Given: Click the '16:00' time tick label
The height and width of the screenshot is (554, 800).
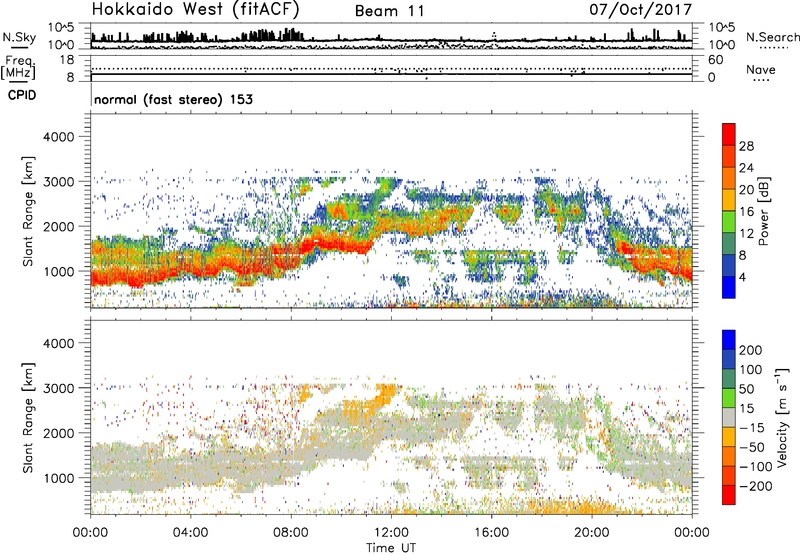Looking at the screenshot, I should point(491,533).
